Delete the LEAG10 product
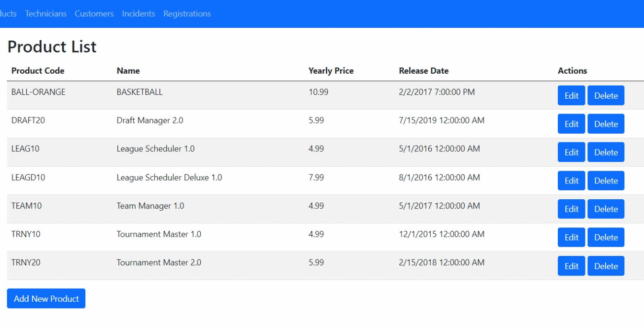The image size is (644, 330). (606, 152)
